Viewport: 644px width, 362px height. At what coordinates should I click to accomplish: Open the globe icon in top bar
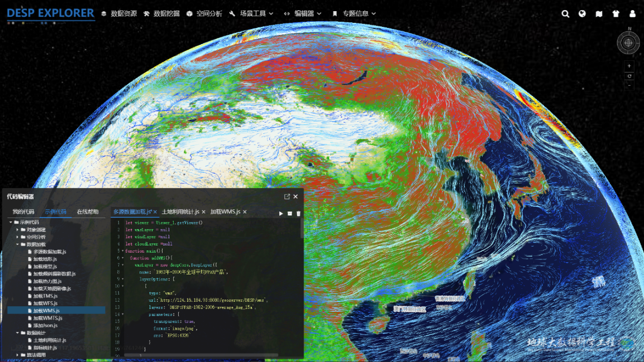582,14
